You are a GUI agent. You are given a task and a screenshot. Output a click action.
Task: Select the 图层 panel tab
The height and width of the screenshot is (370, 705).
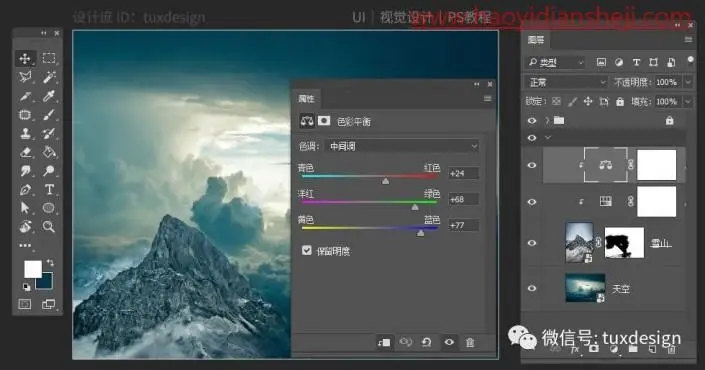click(x=535, y=40)
